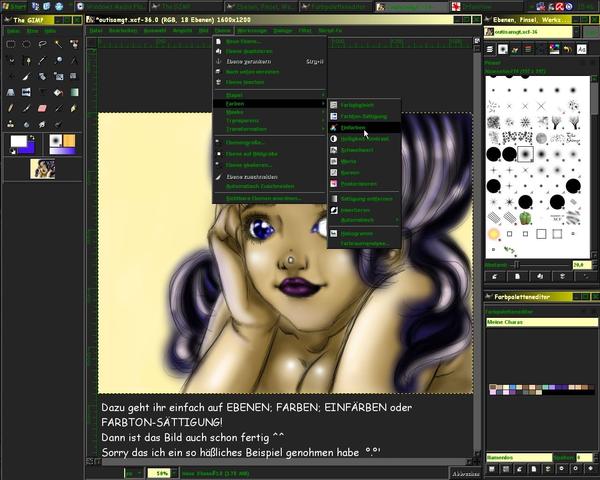Select the Smudge finger tool
Screen dimensions: 600x480
tap(42, 124)
